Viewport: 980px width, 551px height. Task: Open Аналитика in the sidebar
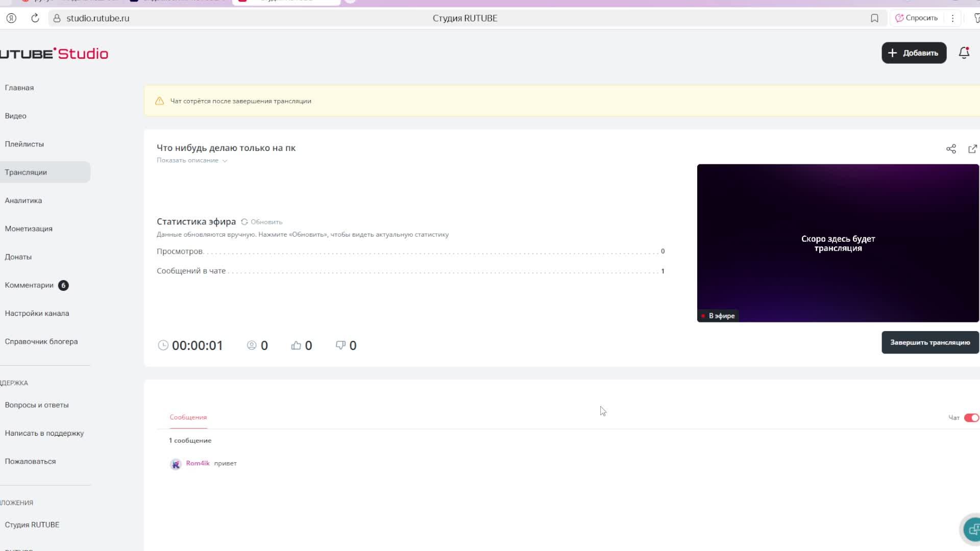tap(23, 201)
